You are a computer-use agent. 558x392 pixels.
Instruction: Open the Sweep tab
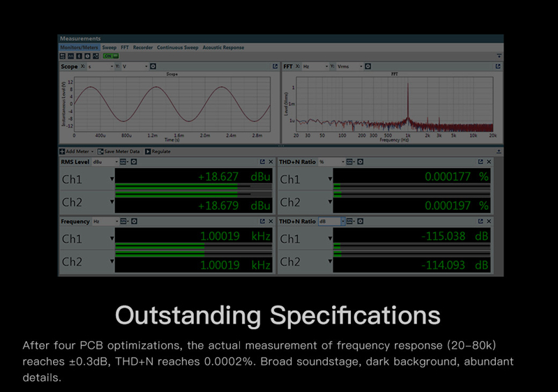pyautogui.click(x=110, y=47)
